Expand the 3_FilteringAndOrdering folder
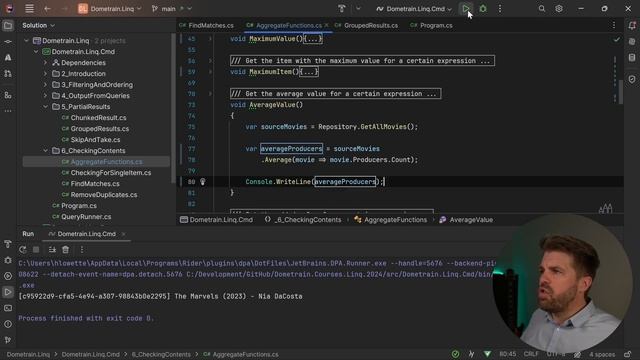The image size is (640, 360). pyautogui.click(x=45, y=85)
